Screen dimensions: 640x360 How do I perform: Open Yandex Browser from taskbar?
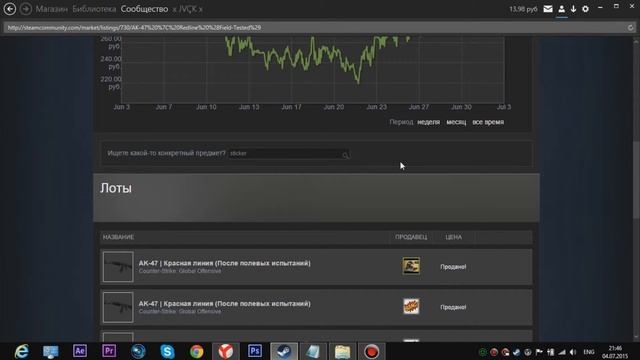point(225,351)
